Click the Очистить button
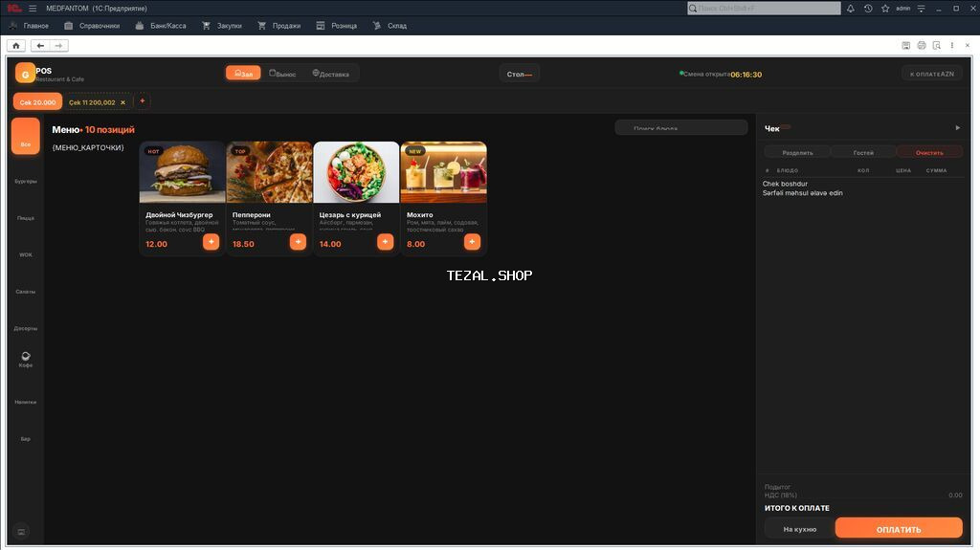Image resolution: width=980 pixels, height=550 pixels. click(929, 152)
